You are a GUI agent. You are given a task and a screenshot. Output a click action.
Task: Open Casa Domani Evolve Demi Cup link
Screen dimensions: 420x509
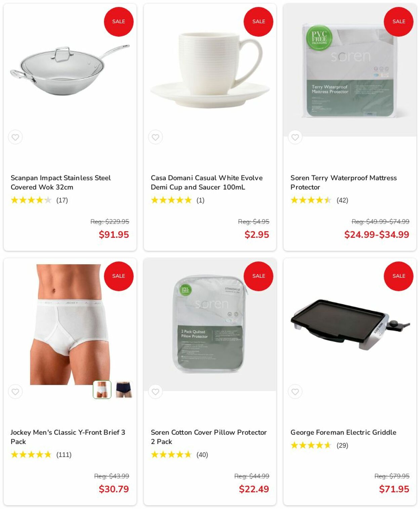tap(207, 182)
